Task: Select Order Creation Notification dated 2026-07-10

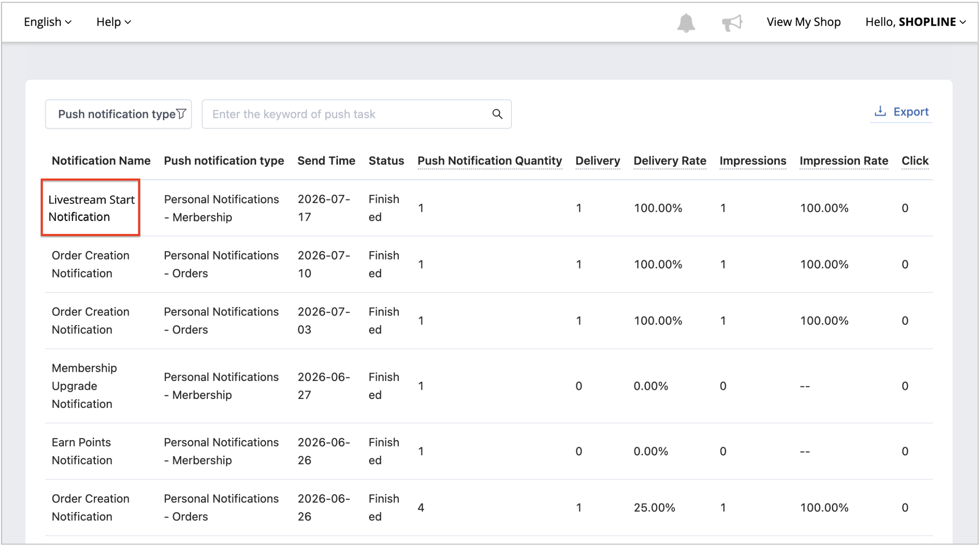Action: point(90,265)
